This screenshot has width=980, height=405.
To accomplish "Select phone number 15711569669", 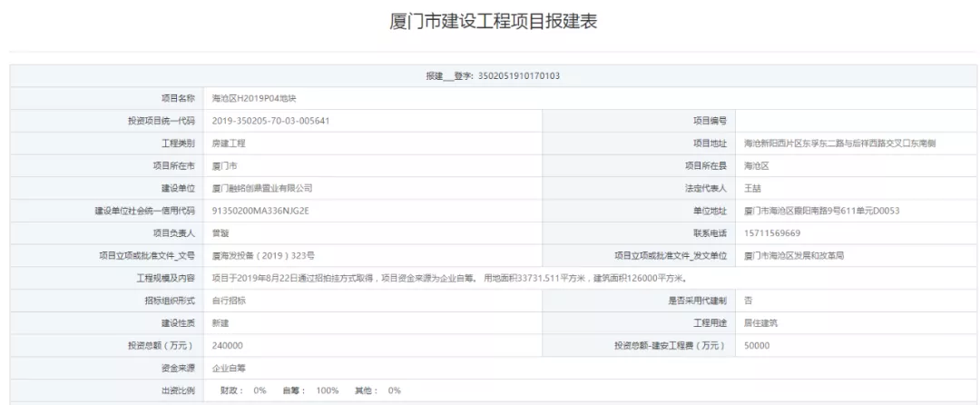I will tap(772, 233).
